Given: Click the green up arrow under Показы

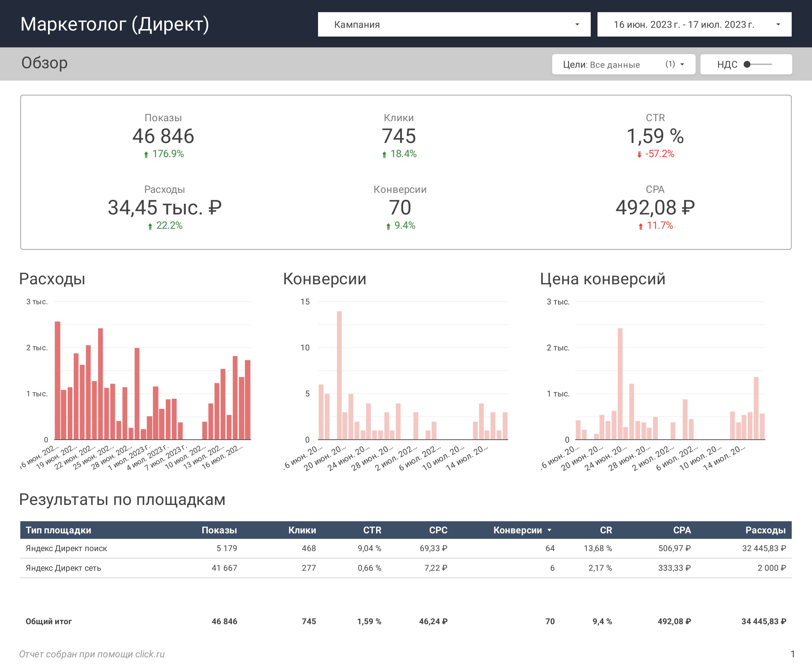Looking at the screenshot, I should [146, 154].
